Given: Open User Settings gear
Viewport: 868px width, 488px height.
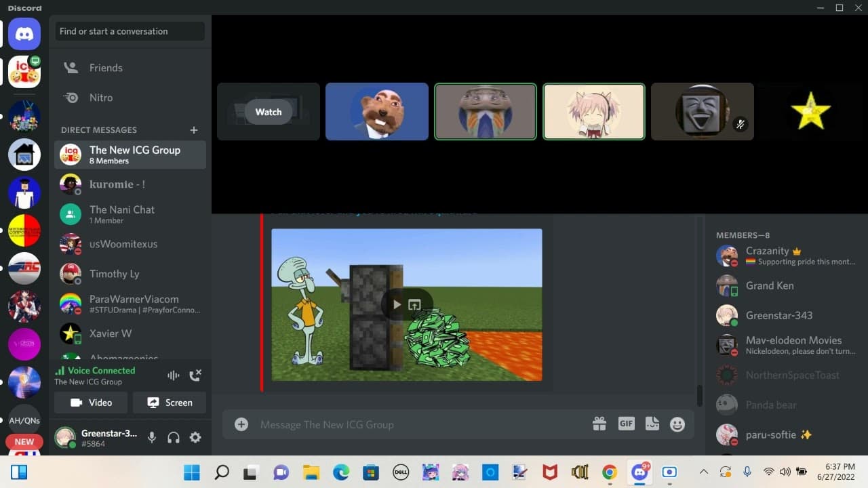Looking at the screenshot, I should [x=195, y=438].
